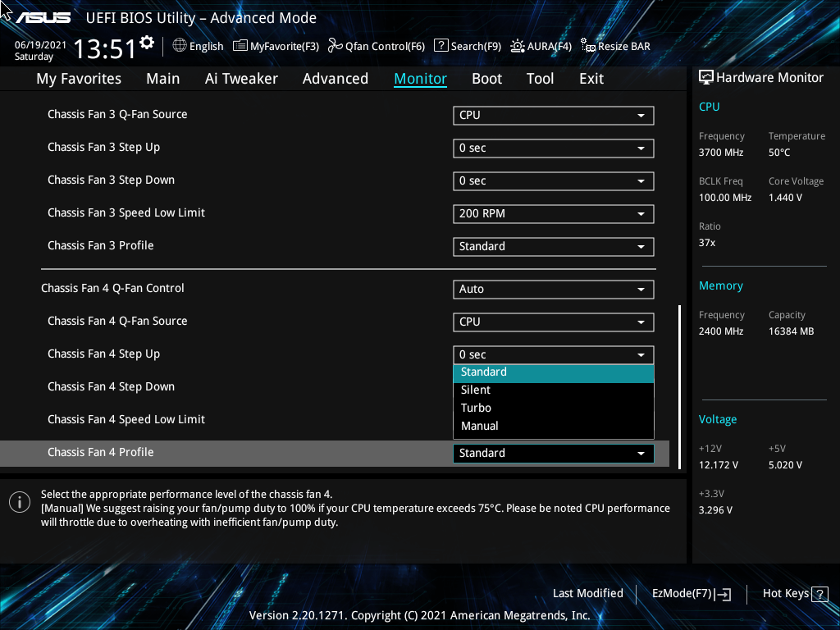
Task: Open the Chassis Fan 4 Q-Fan Control dropdown
Action: click(553, 289)
